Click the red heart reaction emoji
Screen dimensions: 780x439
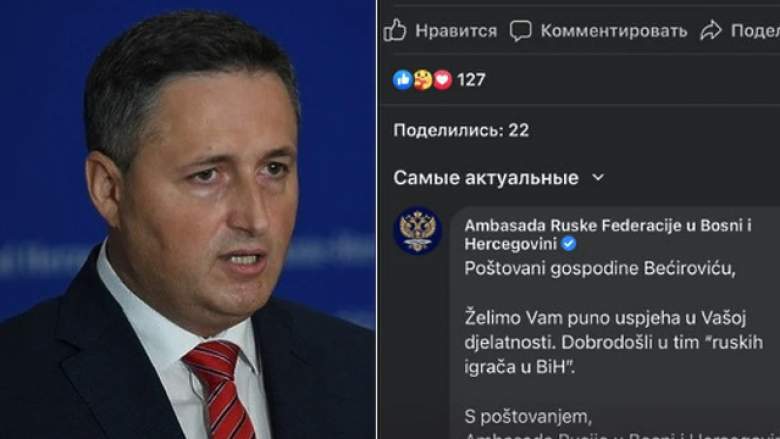(442, 80)
